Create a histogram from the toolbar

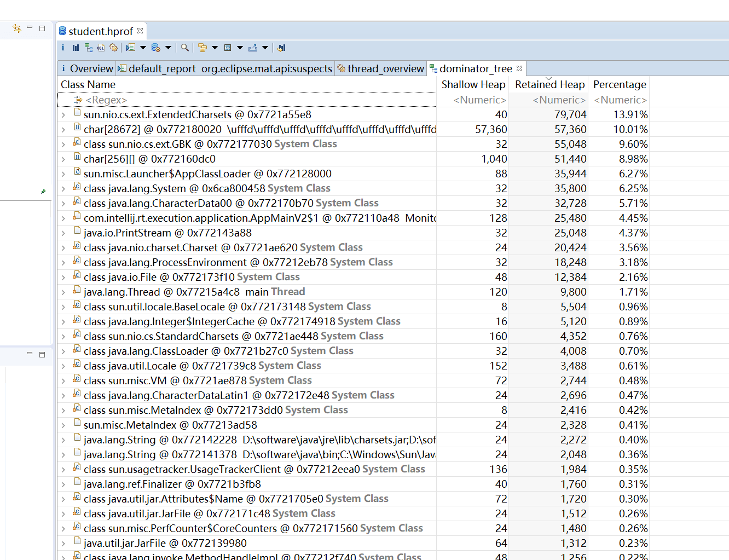click(76, 48)
